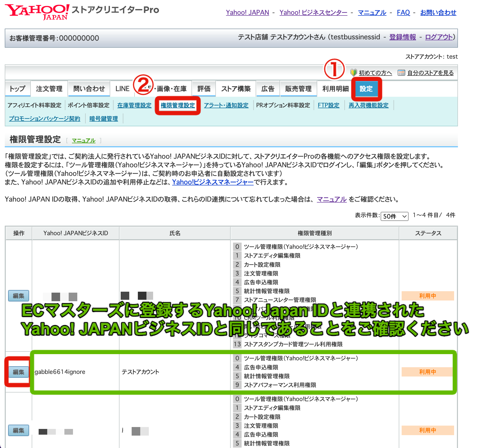Click the FAQ link in header
The image size is (477, 448).
coord(403,13)
